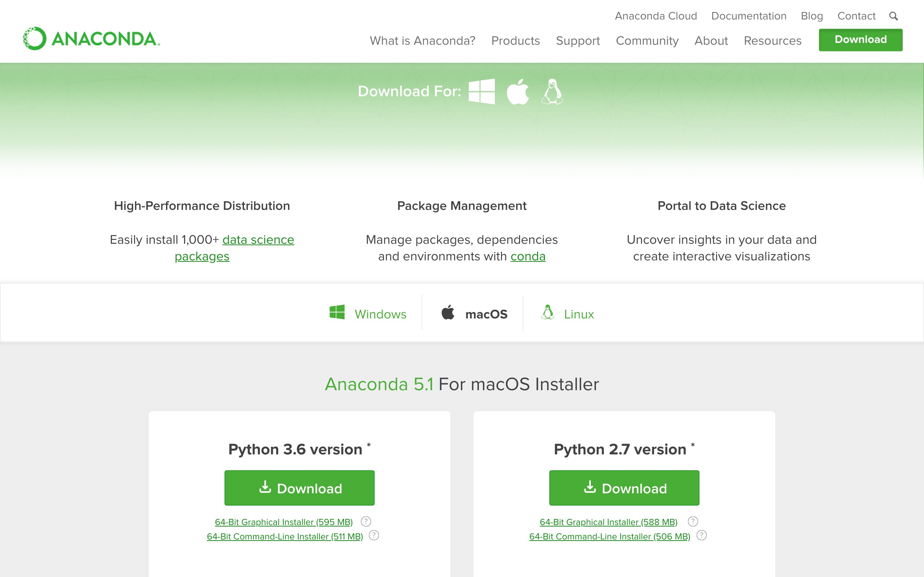Click the Windows icon in Download For

(x=481, y=91)
